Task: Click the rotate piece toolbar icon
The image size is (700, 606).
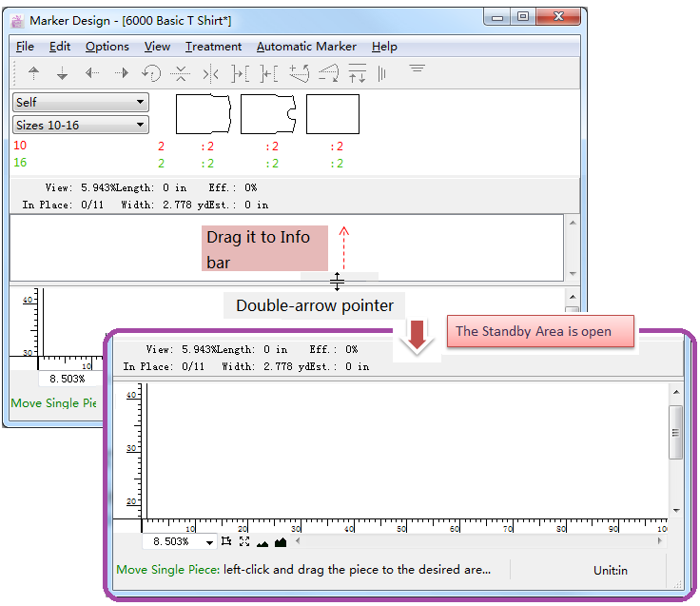Action: point(150,73)
